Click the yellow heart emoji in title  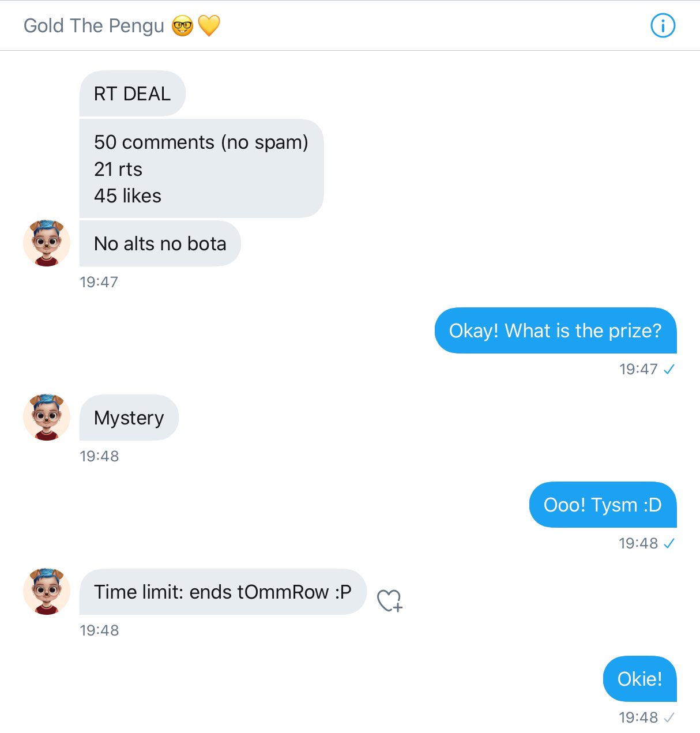tap(209, 27)
